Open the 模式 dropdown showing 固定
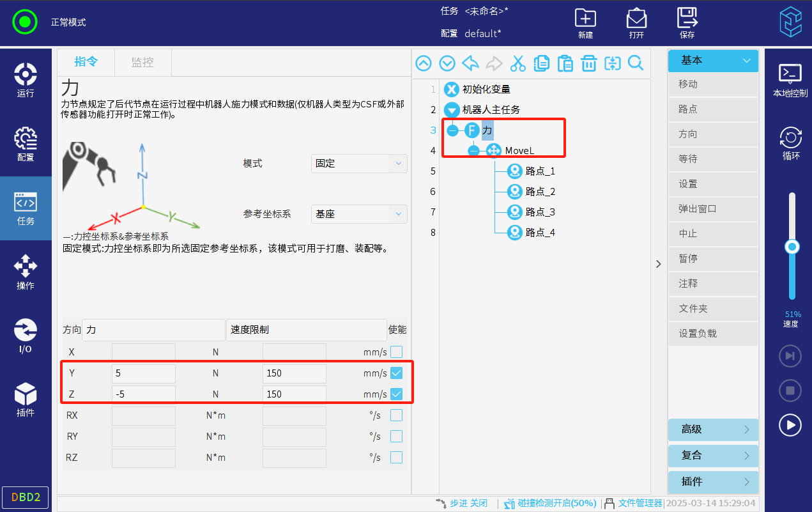The width and height of the screenshot is (812, 512). point(359,164)
